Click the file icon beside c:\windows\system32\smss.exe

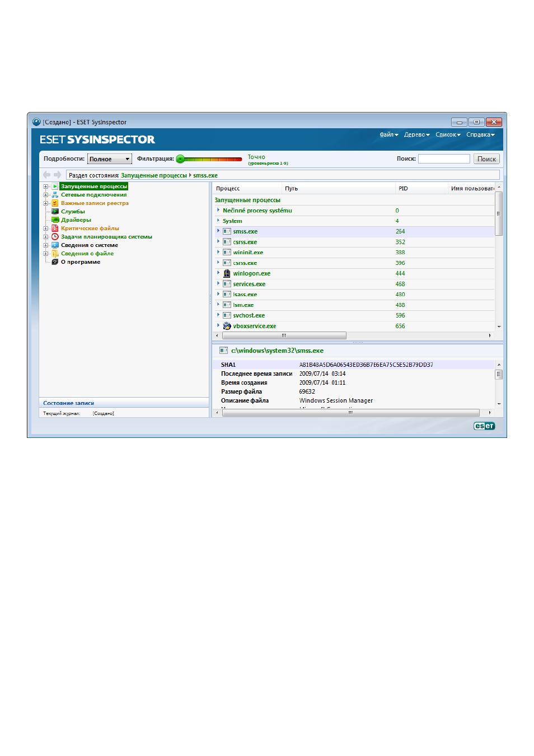[223, 351]
